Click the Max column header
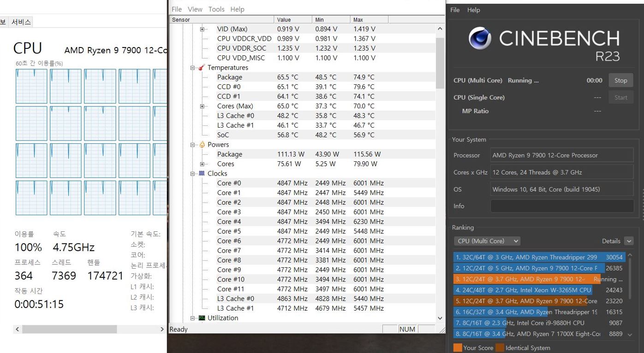Image resolution: width=644 pixels, height=353 pixels. click(370, 20)
